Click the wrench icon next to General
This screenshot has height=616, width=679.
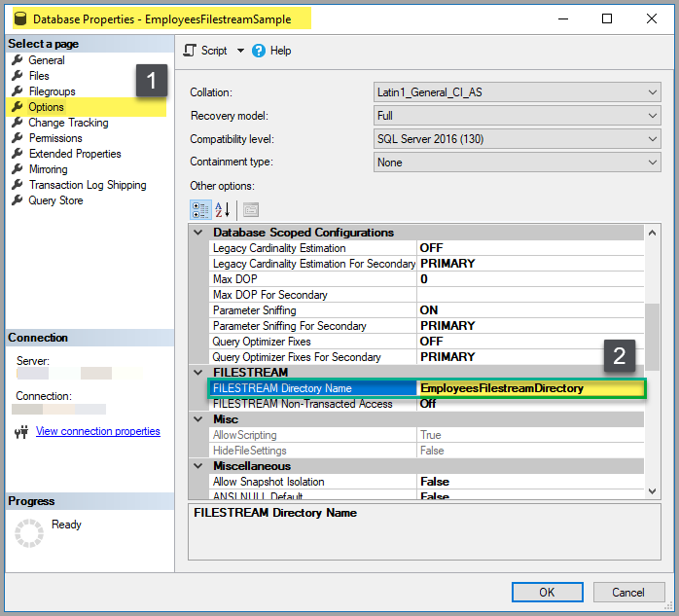point(18,59)
